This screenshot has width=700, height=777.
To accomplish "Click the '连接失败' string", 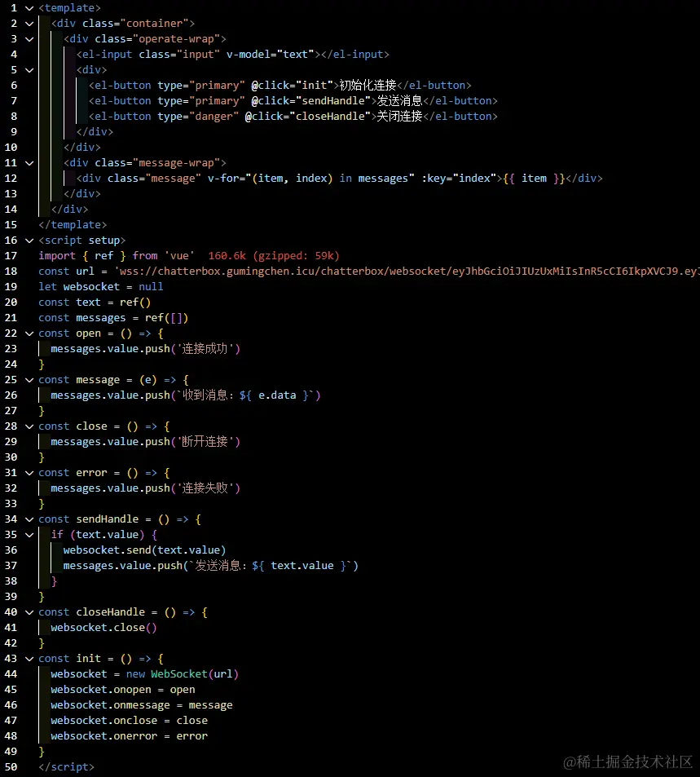I will (x=205, y=488).
